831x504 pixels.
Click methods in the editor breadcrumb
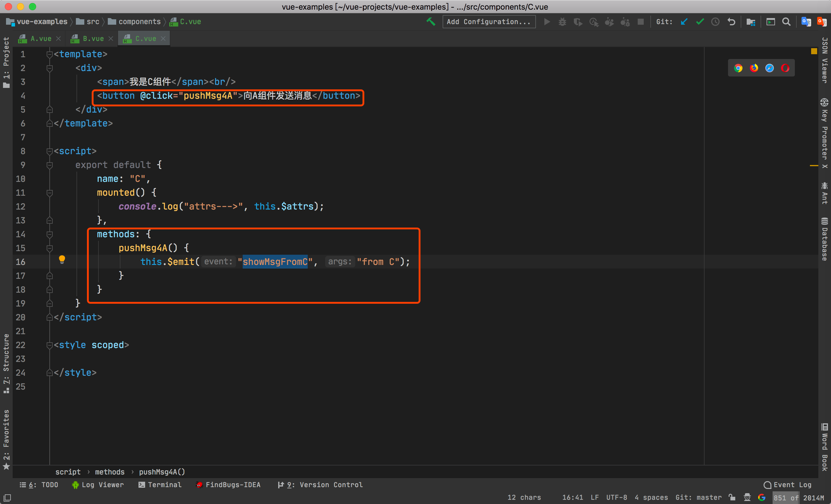pyautogui.click(x=110, y=472)
